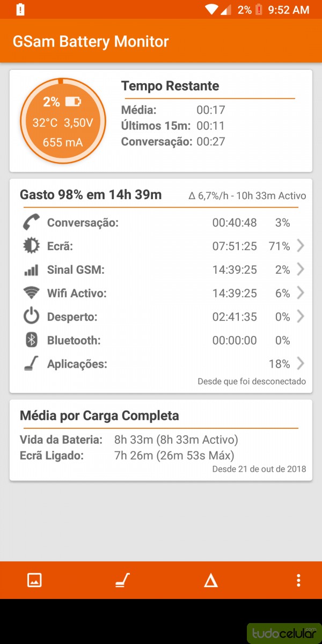Tap the Bluetooth icon
This screenshot has width=322, height=644.
(x=31, y=340)
